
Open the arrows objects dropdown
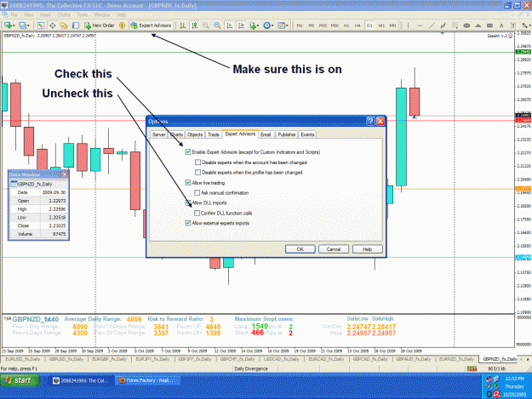tap(526, 26)
